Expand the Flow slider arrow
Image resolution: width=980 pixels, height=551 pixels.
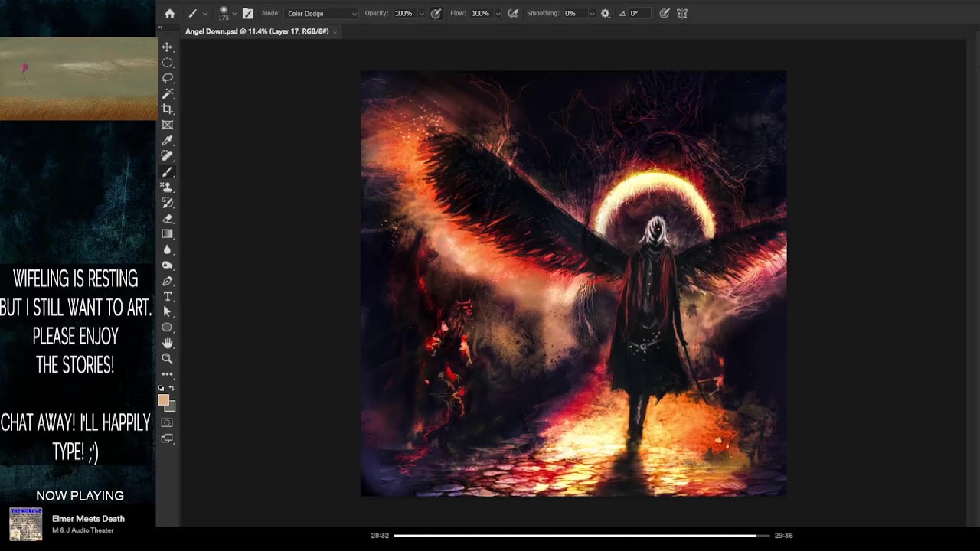pyautogui.click(x=498, y=14)
